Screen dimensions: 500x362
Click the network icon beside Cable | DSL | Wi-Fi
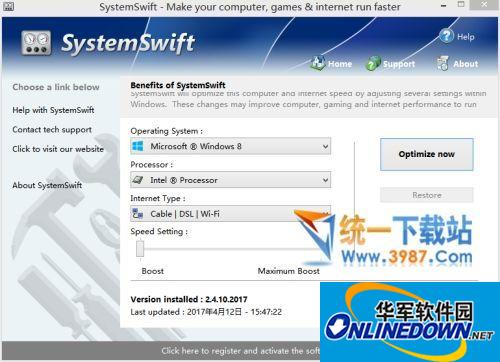[138, 214]
